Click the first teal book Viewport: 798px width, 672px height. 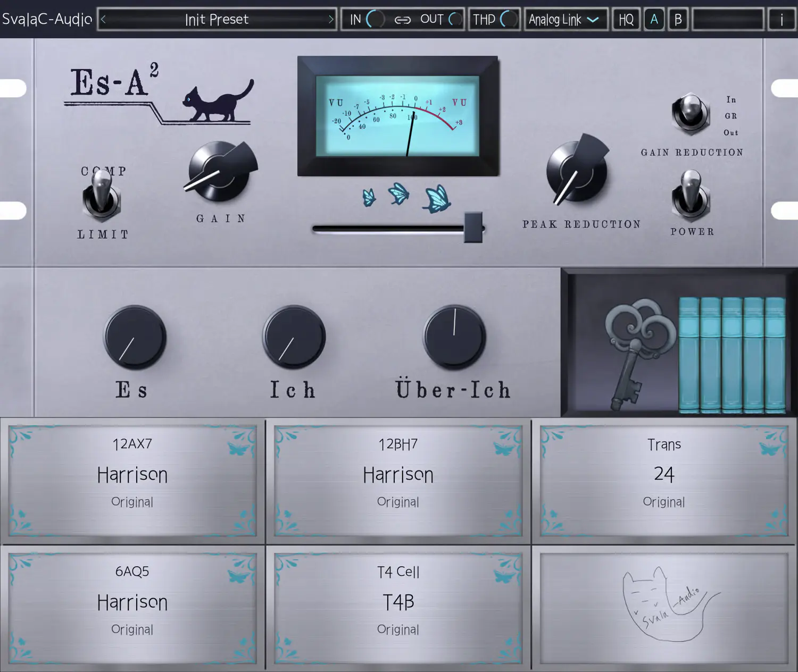(689, 355)
